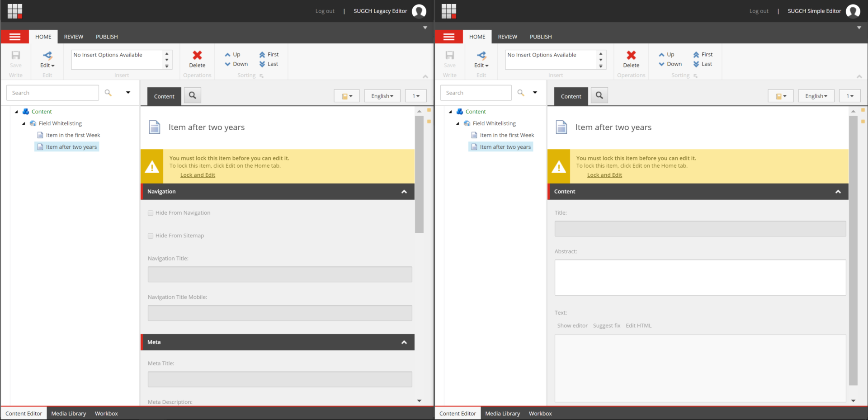Collapse Field Whitelisting node in Legacy tree
The height and width of the screenshot is (420, 868).
click(24, 123)
